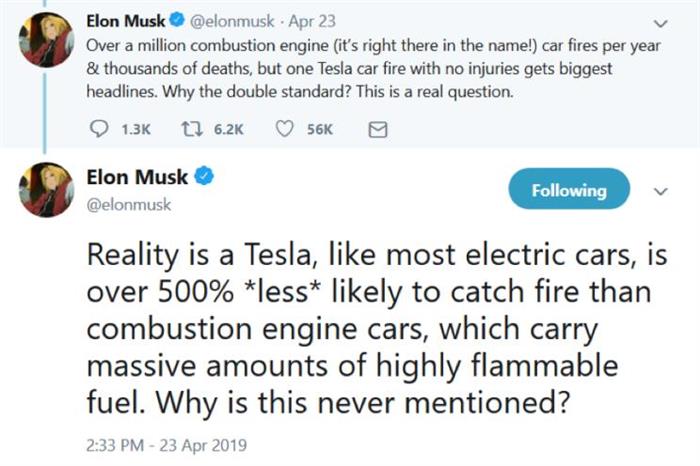Click the bold Elon Musk name in the main tweet
Image resolution: width=700 pixels, height=466 pixels.
pos(137,178)
